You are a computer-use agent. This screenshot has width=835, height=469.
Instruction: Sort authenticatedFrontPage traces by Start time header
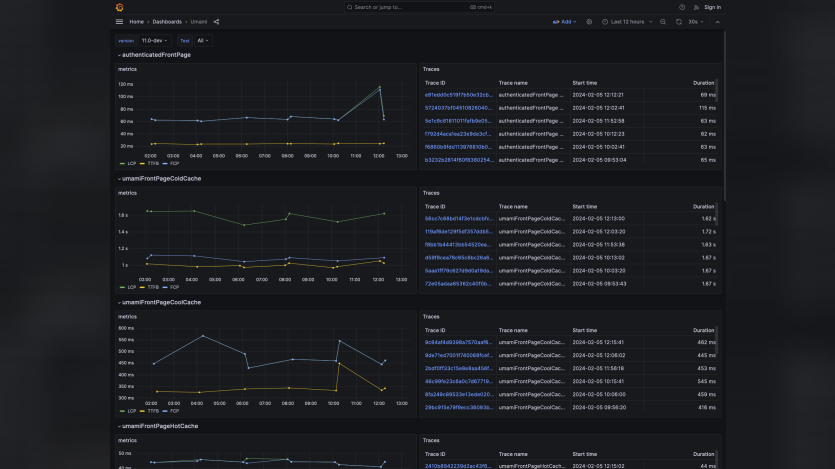585,83
